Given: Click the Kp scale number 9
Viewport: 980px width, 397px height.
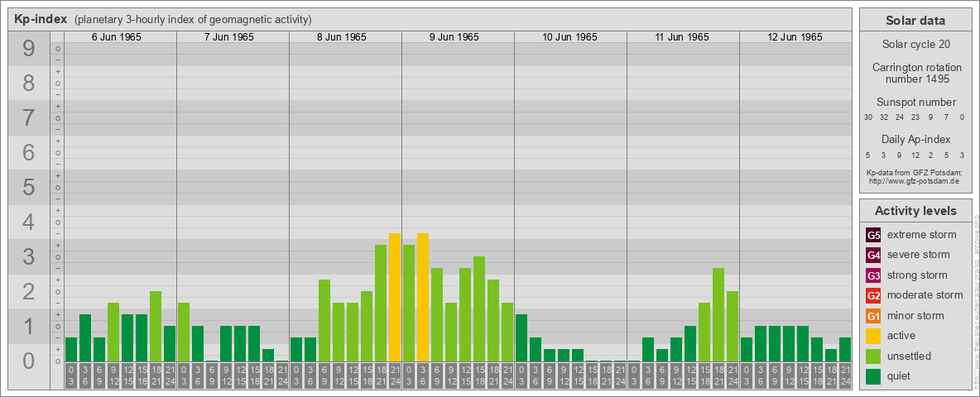Looking at the screenshot, I should (x=29, y=49).
